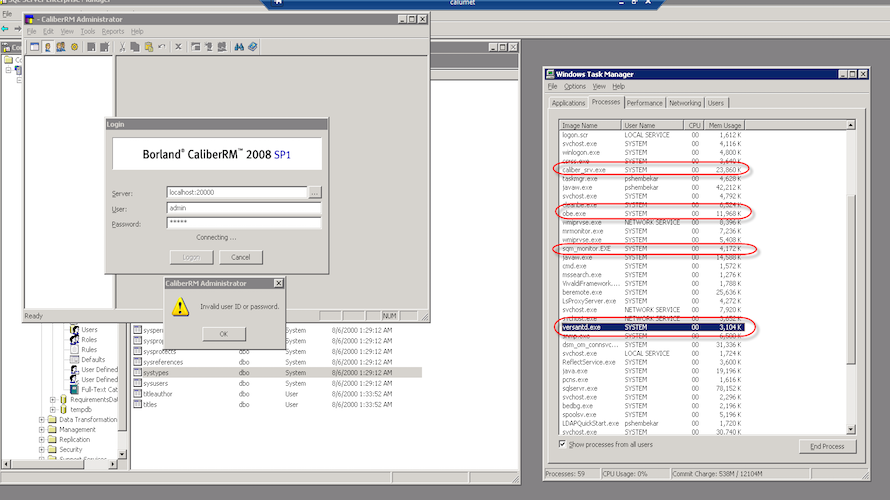Open the browse button beside Server field
The image size is (890, 500).
314,192
